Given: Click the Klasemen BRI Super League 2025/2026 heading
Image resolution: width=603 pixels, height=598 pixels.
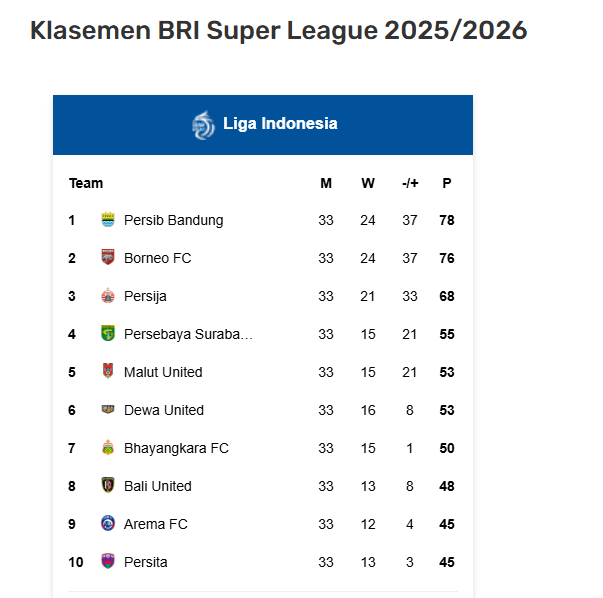Looking at the screenshot, I should pyautogui.click(x=279, y=30).
